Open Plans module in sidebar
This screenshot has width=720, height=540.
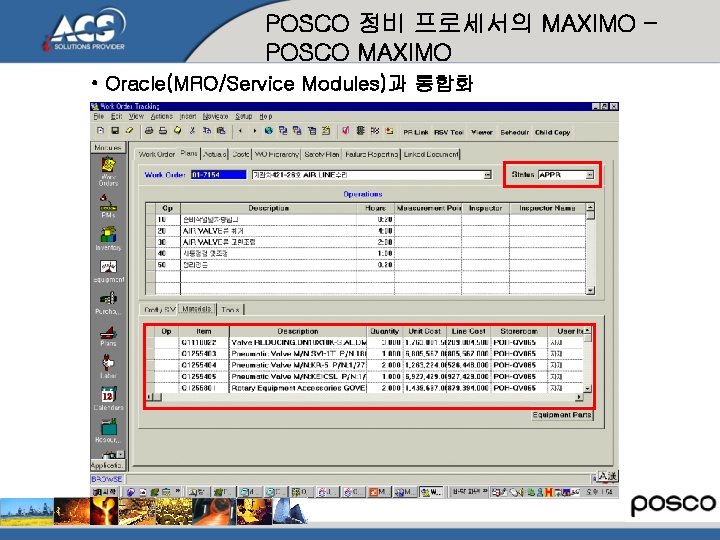[108, 336]
